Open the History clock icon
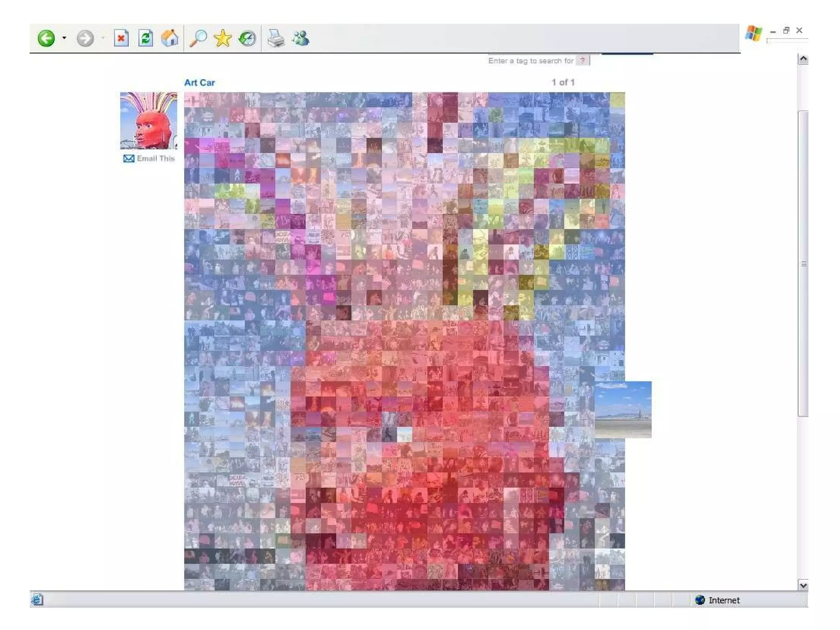 247,39
